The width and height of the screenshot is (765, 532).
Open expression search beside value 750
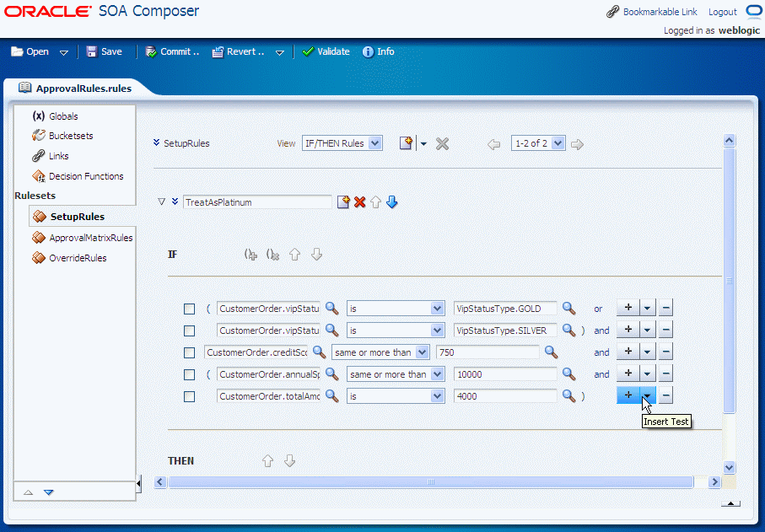(551, 352)
